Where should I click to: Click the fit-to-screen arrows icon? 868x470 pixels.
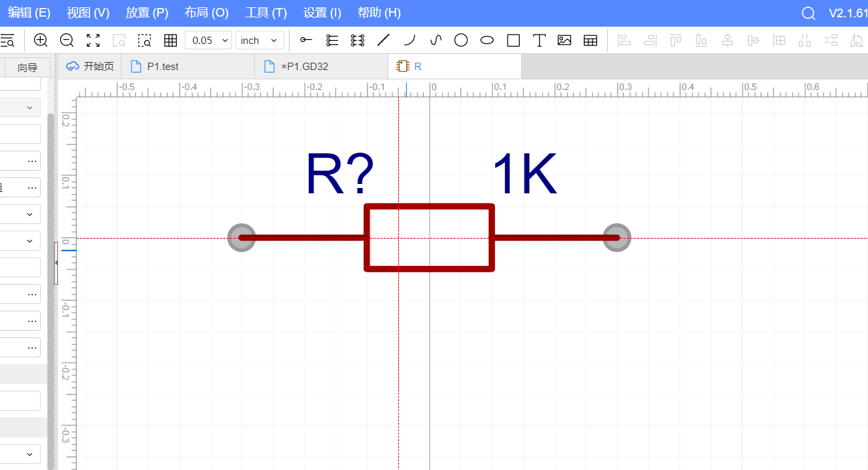pyautogui.click(x=93, y=40)
